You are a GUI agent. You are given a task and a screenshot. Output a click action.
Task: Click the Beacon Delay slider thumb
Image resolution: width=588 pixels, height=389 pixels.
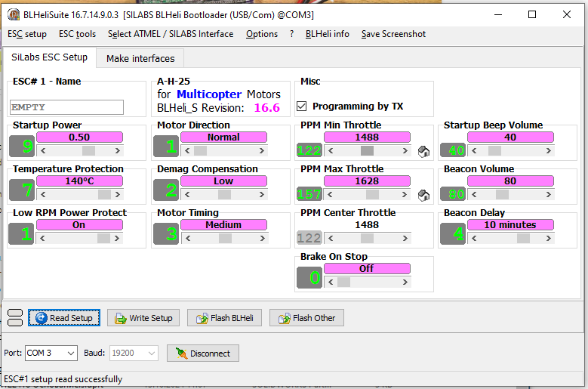[524, 238]
